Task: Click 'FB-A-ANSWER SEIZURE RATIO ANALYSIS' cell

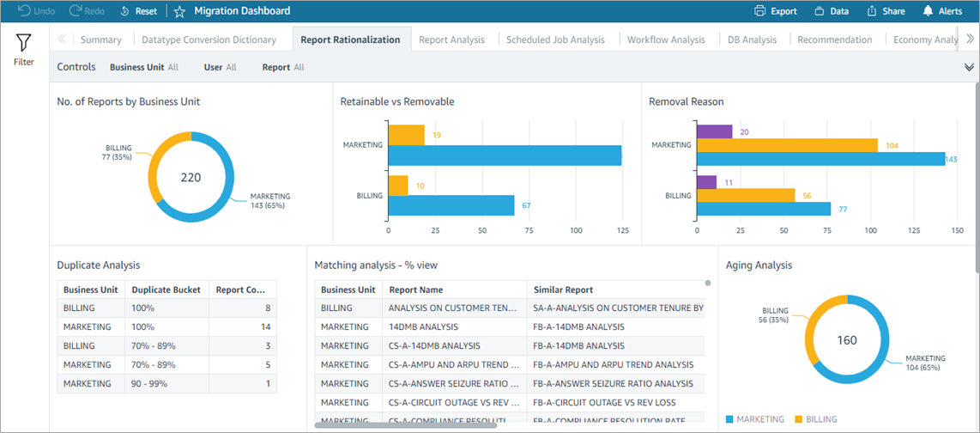Action: (615, 383)
